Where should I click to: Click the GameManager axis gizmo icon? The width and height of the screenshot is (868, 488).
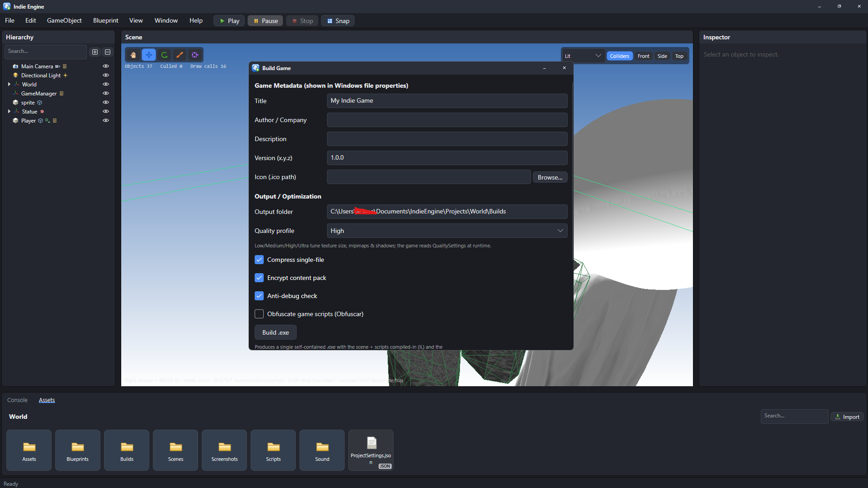pos(15,94)
